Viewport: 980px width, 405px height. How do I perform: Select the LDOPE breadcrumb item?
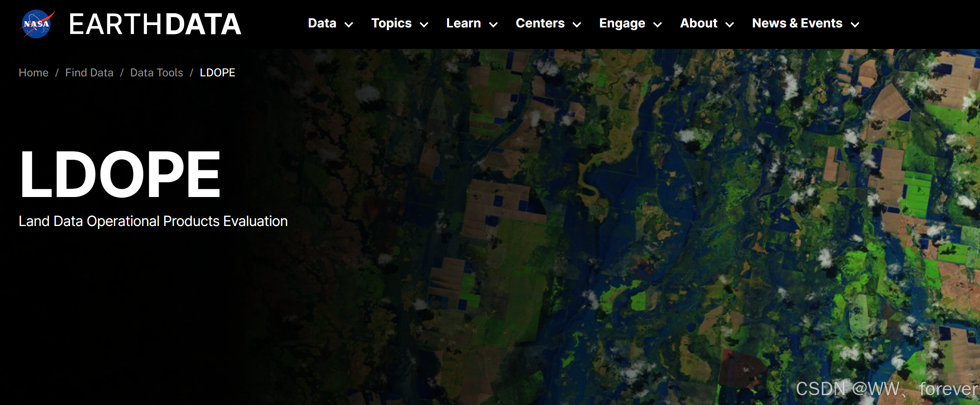click(217, 72)
